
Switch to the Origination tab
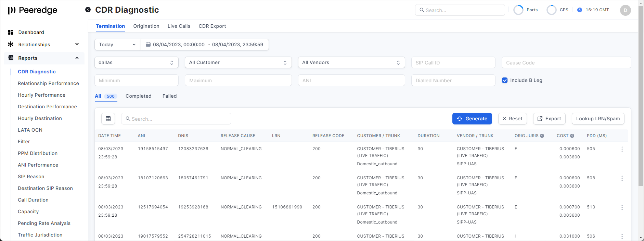tap(146, 26)
